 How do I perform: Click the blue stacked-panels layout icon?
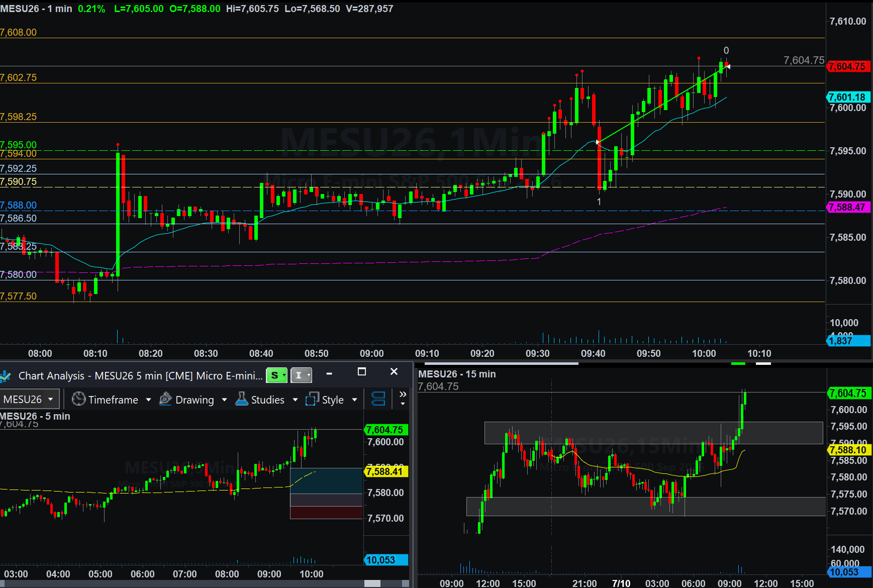(378, 399)
